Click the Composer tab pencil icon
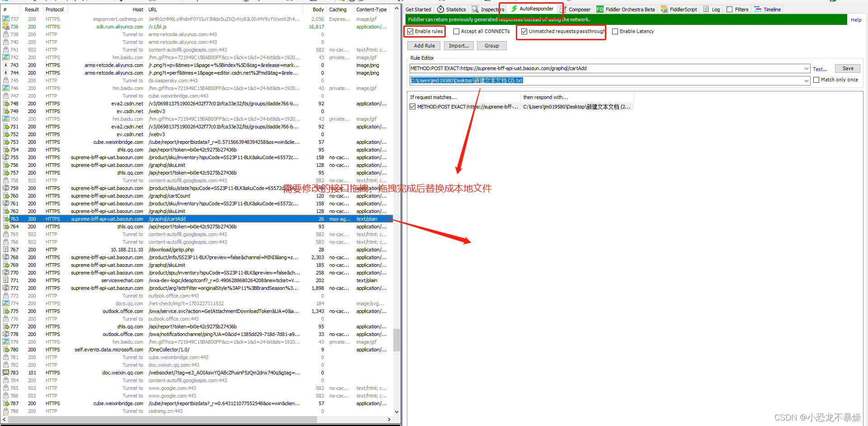This screenshot has height=426, width=868. pos(563,9)
